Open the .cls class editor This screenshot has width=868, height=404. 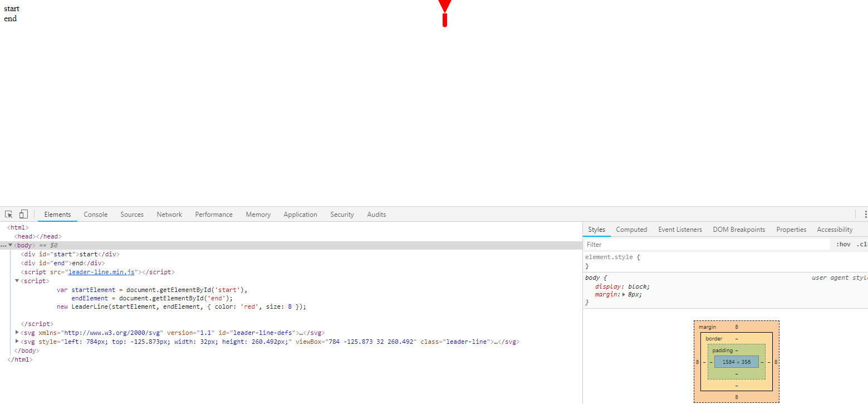point(861,244)
